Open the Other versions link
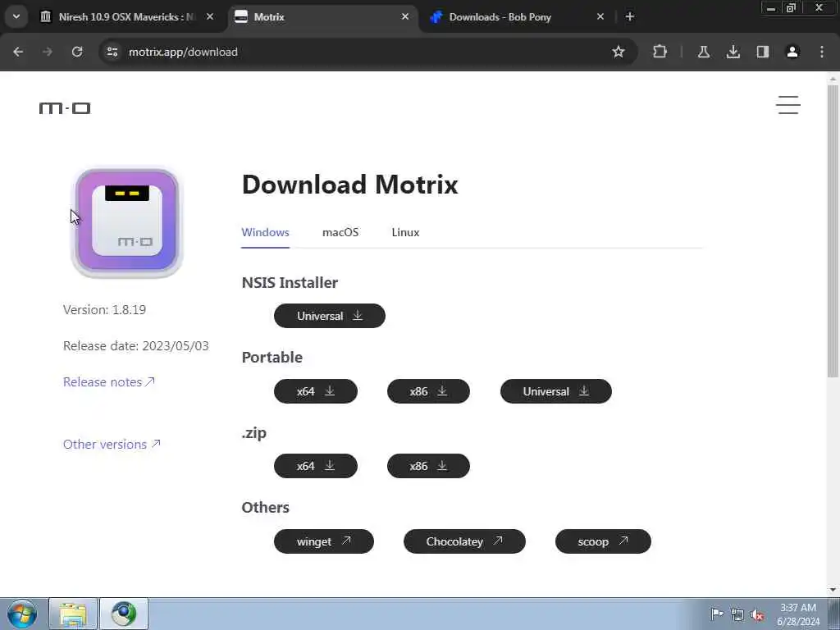This screenshot has width=840, height=630. click(x=112, y=444)
